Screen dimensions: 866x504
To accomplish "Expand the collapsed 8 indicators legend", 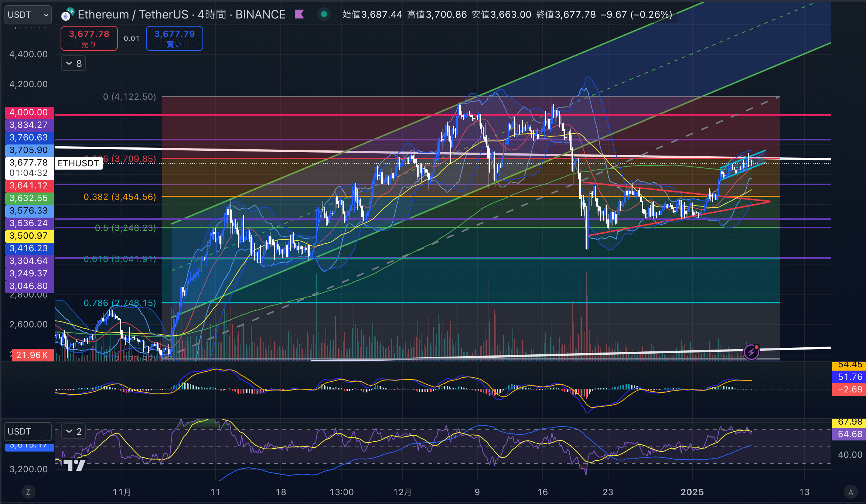I will coord(74,64).
